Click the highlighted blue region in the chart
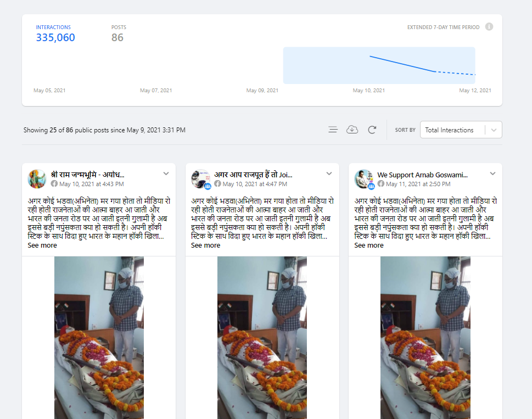The width and height of the screenshot is (532, 419). [x=379, y=65]
